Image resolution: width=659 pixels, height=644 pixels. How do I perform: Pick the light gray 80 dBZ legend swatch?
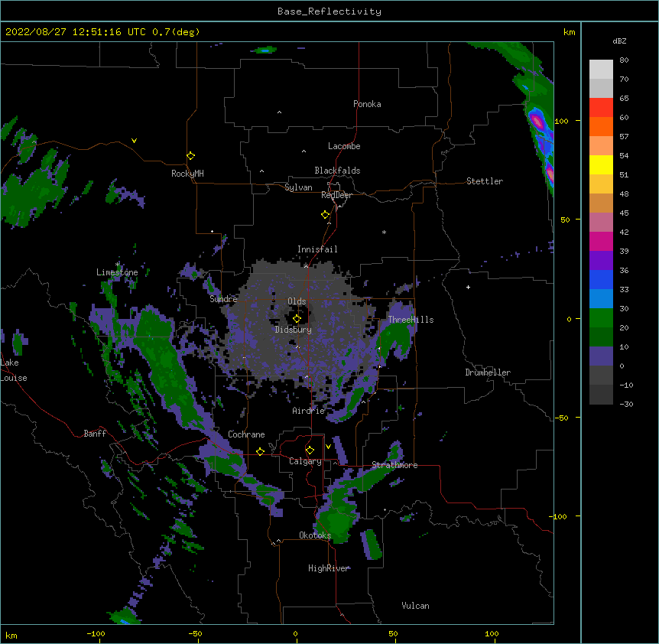pos(601,70)
